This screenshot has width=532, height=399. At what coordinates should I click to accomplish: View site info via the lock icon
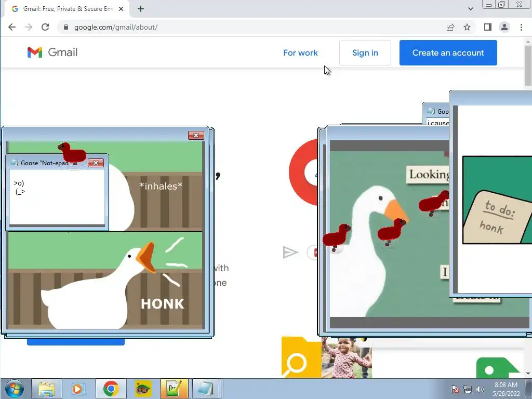[x=66, y=27]
